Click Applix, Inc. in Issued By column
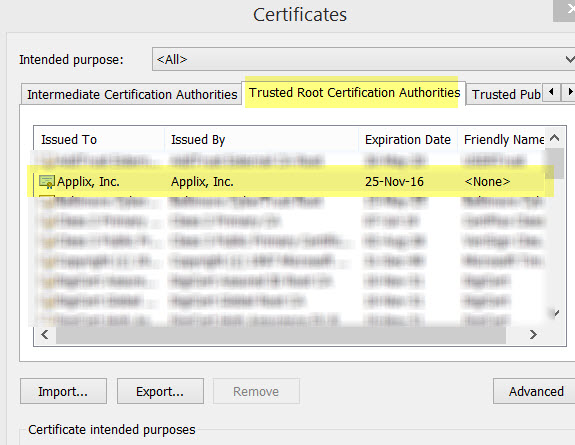Image resolution: width=575 pixels, height=445 pixels. pyautogui.click(x=202, y=182)
